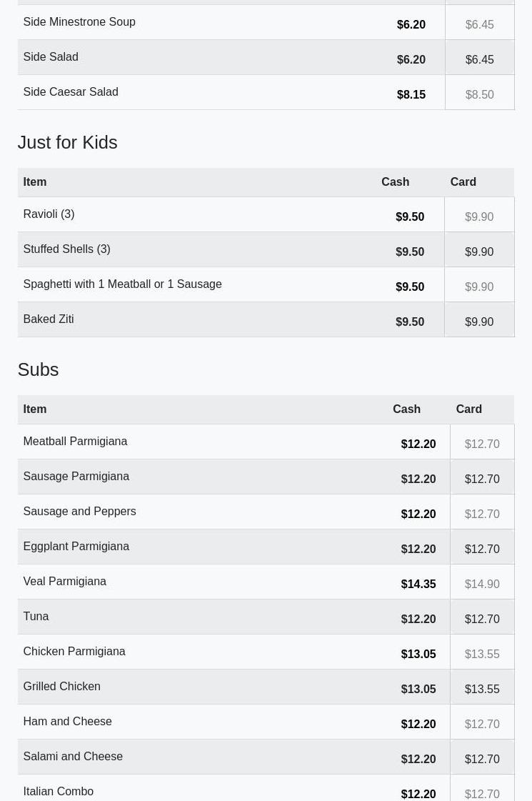Click the Side Salad cash price $6.20
The height and width of the screenshot is (801, 532).
(411, 60)
